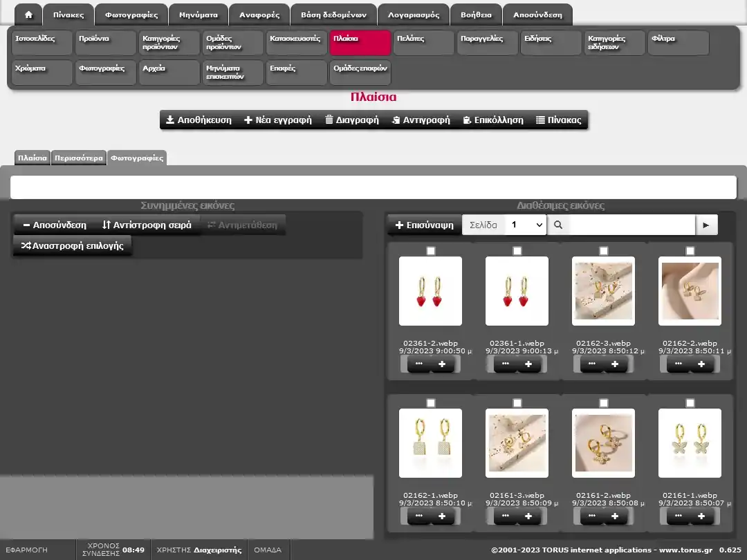The width and height of the screenshot is (747, 560).
Task: Click plus button under 02162-2.webp
Action: (701, 364)
